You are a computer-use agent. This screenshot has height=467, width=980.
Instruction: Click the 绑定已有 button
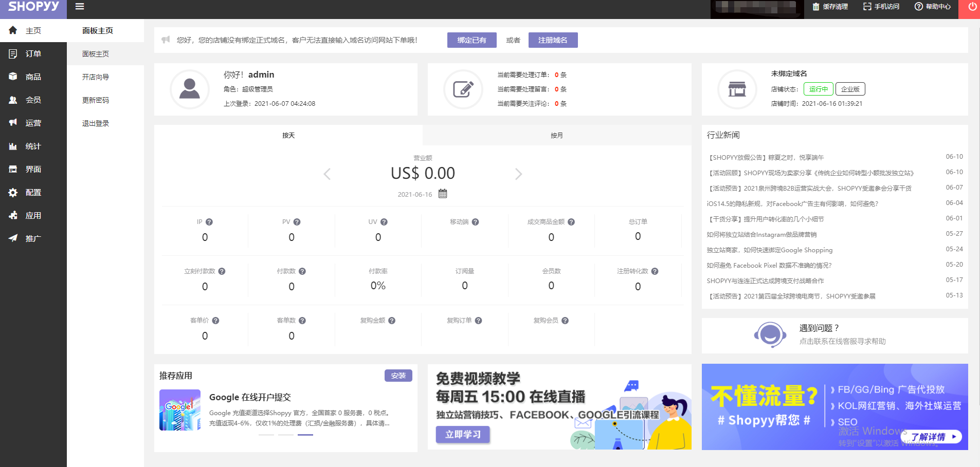(x=471, y=40)
